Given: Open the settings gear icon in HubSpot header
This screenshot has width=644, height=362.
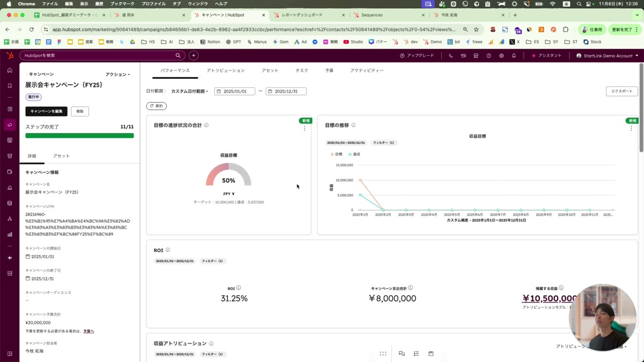Looking at the screenshot, I should pos(501,56).
